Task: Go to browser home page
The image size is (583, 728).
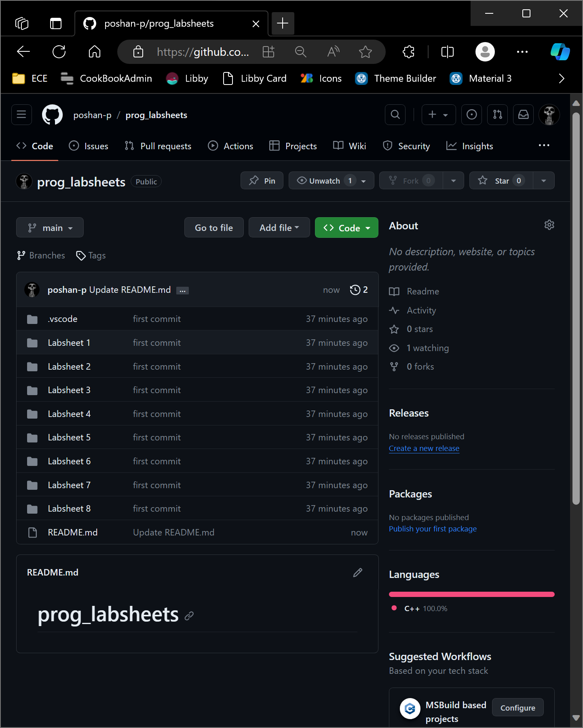Action: coord(95,52)
